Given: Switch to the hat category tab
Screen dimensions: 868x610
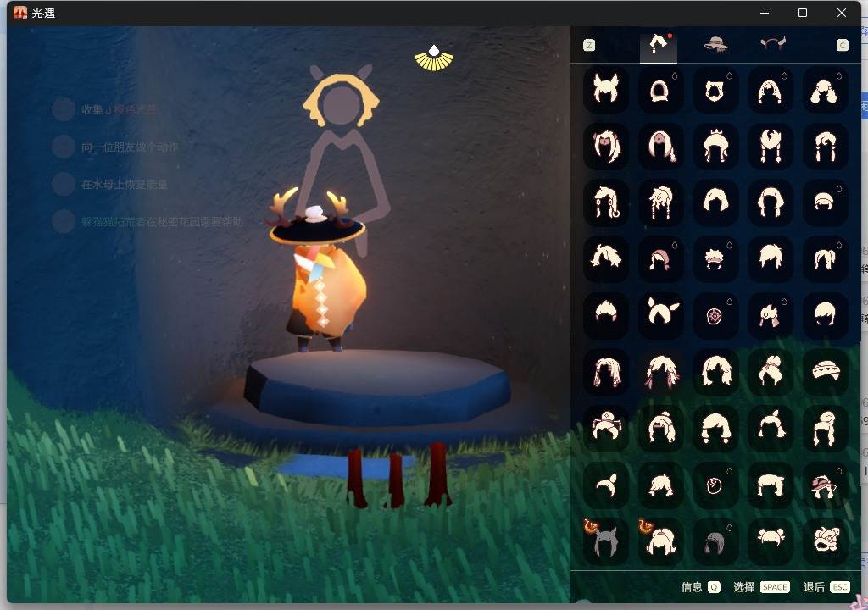Looking at the screenshot, I should [715, 44].
